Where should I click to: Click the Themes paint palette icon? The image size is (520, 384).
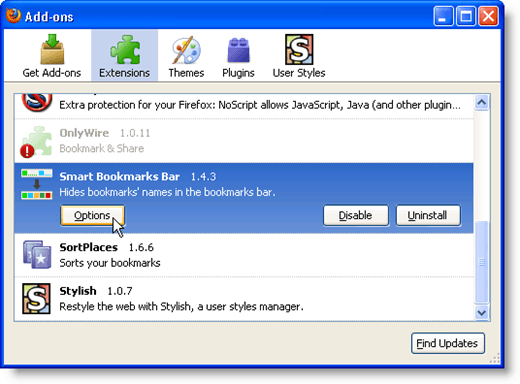(186, 50)
